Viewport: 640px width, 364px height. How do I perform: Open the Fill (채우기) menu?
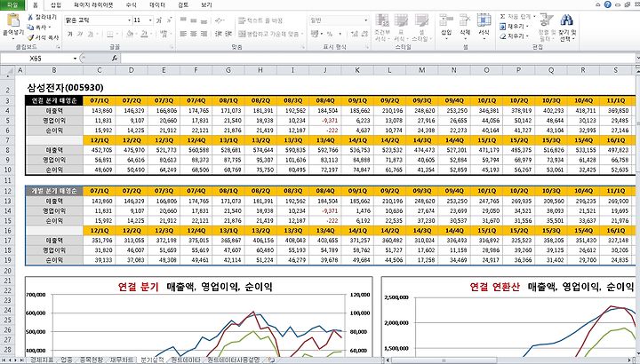coord(514,27)
